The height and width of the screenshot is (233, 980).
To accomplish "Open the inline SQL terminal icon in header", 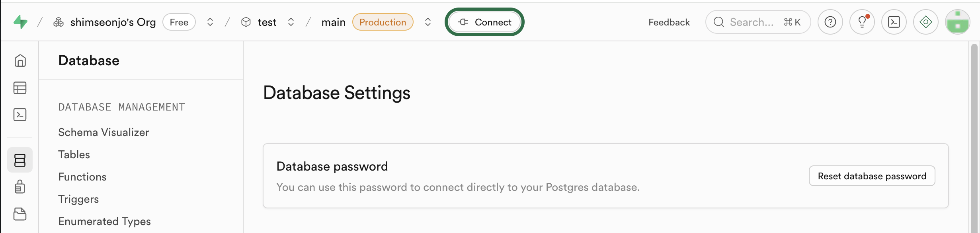I will tap(894, 22).
